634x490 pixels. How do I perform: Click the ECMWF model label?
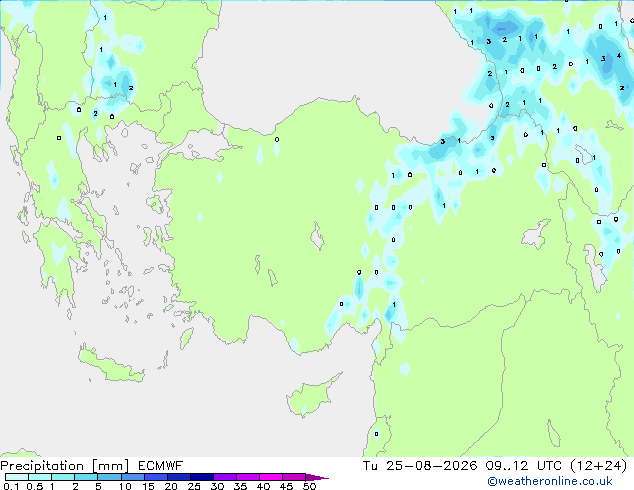(x=161, y=466)
